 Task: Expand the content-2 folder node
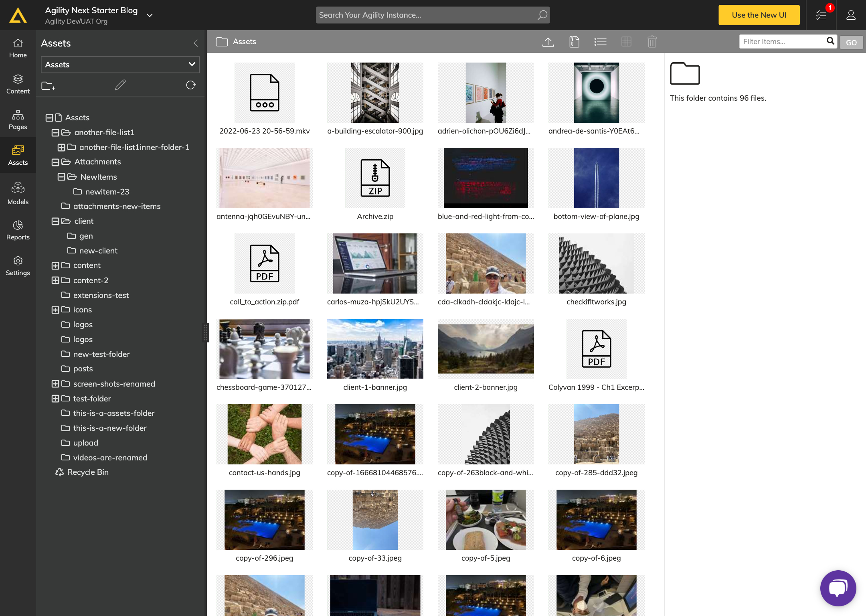point(55,280)
